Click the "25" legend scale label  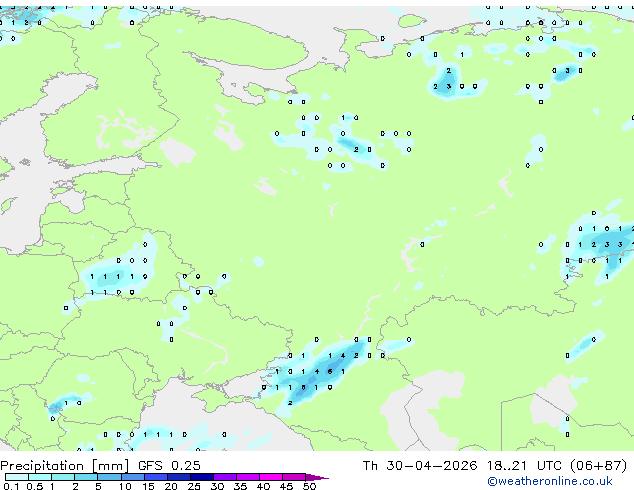(194, 486)
